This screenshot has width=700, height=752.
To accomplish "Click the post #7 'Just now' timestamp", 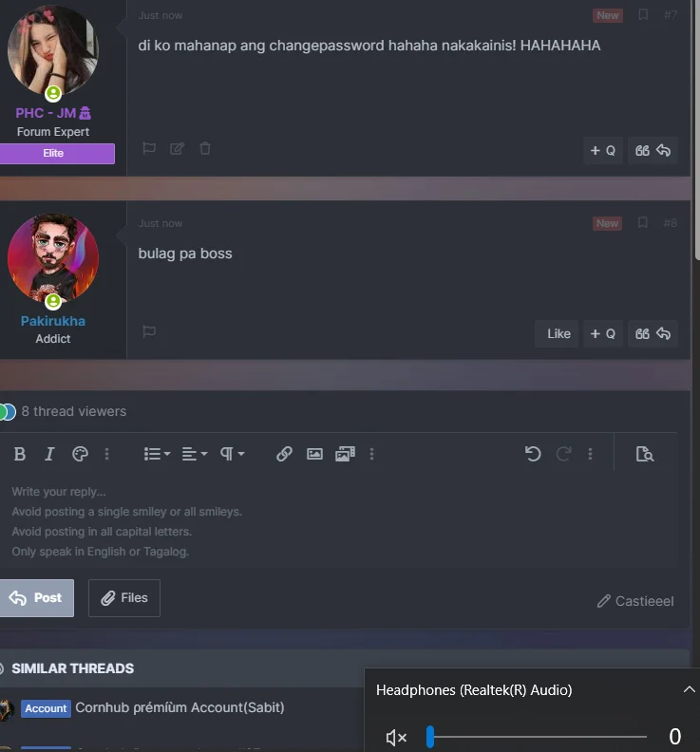I will (161, 15).
